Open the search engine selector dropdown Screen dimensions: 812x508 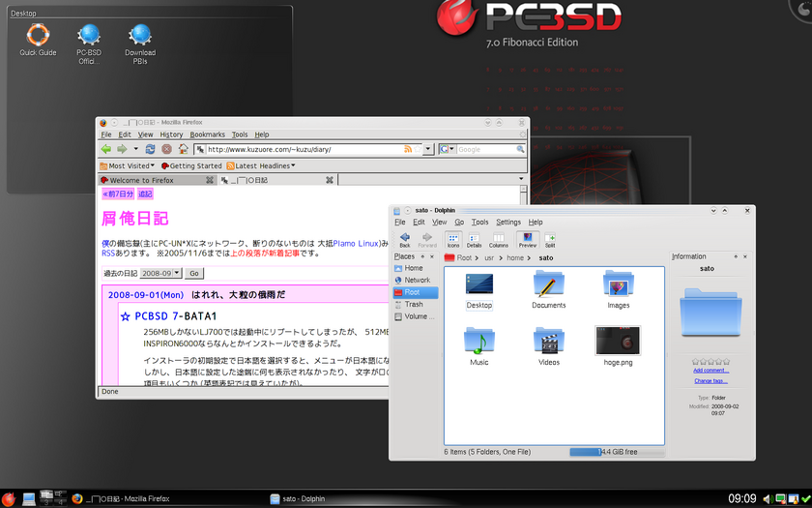click(x=447, y=149)
